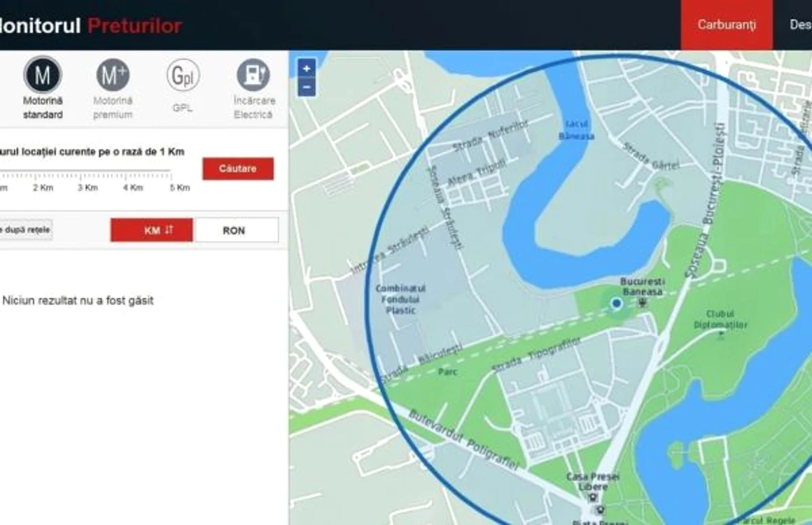Click the 5 Km radius mark
The width and height of the screenshot is (812, 525).
180,188
